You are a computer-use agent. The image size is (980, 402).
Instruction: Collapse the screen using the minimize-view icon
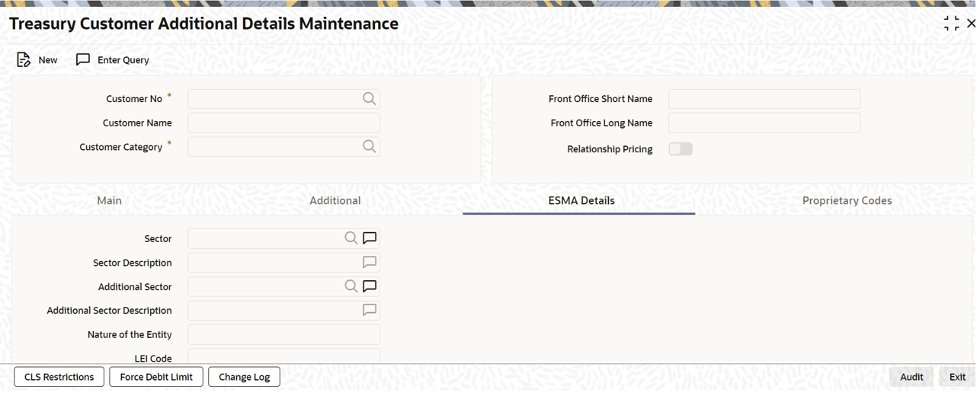pos(951,24)
